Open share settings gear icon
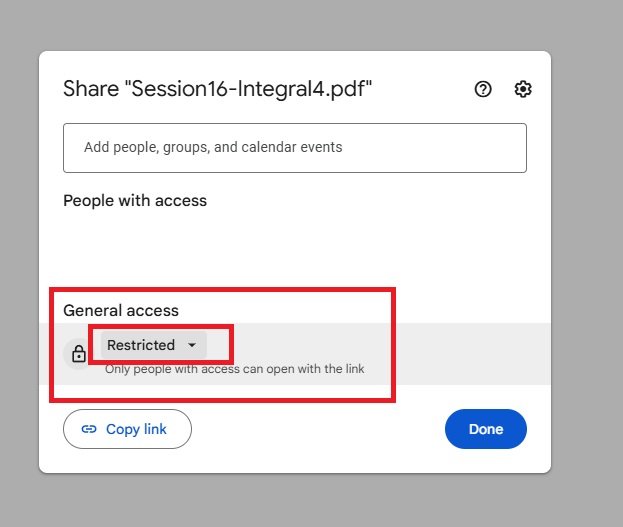The height and width of the screenshot is (527, 623). (522, 89)
